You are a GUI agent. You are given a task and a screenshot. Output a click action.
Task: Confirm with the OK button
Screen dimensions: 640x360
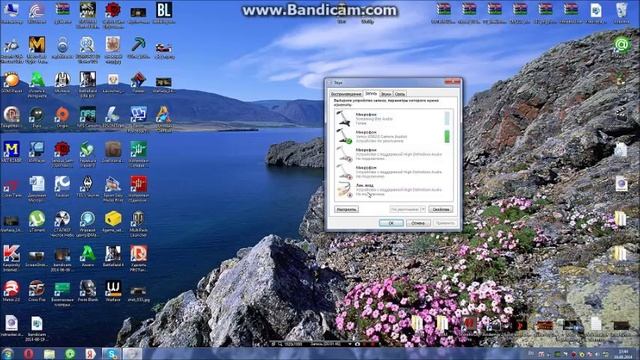[391, 223]
